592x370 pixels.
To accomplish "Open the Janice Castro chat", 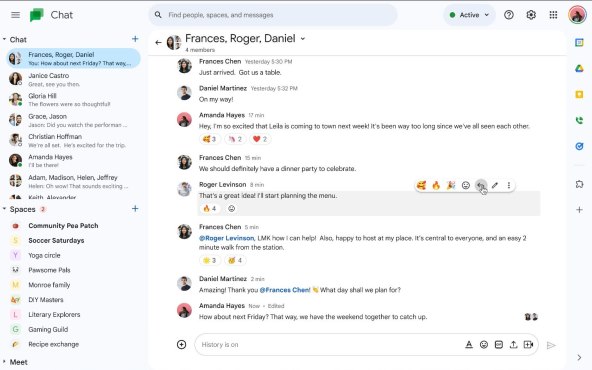I will coord(74,80).
